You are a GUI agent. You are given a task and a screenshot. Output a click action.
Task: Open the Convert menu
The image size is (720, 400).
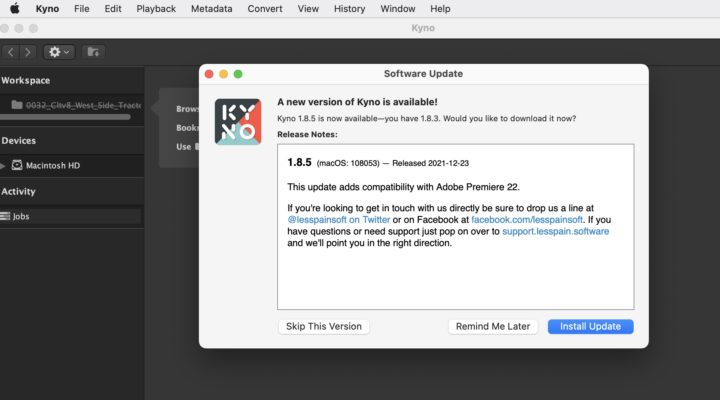pyautogui.click(x=265, y=9)
